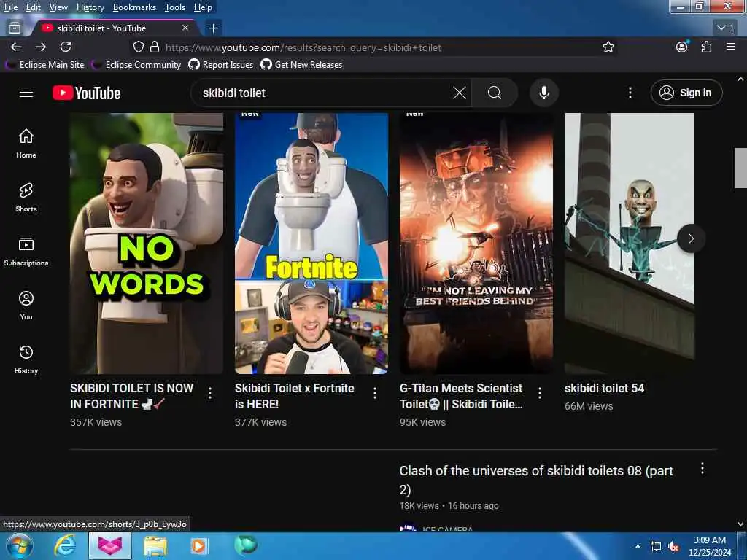Open Shorts from sidebar

tap(26, 197)
